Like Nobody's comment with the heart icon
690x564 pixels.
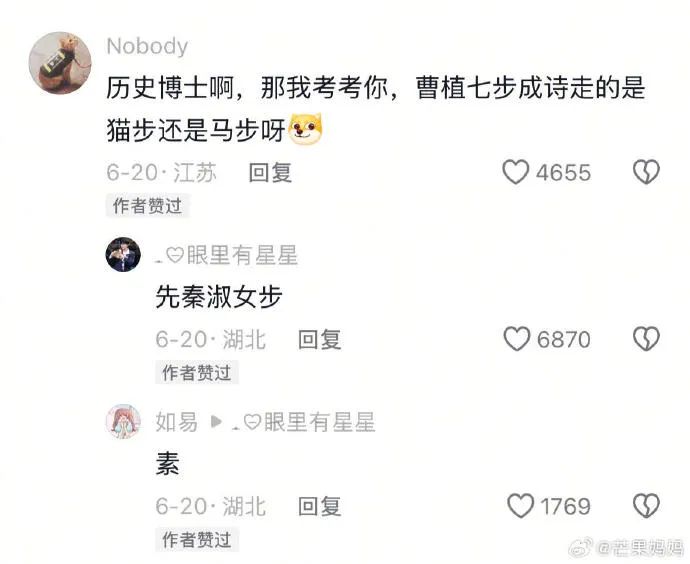click(515, 172)
